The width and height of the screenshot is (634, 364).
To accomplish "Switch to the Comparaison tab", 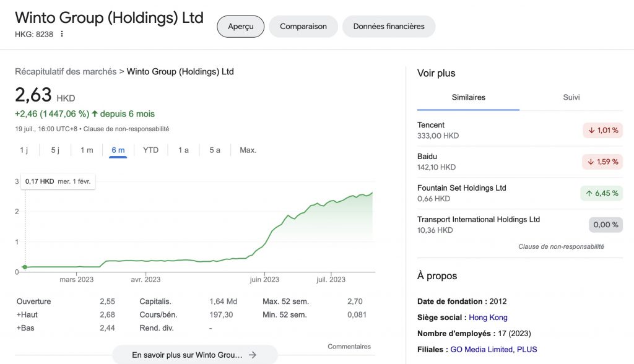I will coord(303,26).
